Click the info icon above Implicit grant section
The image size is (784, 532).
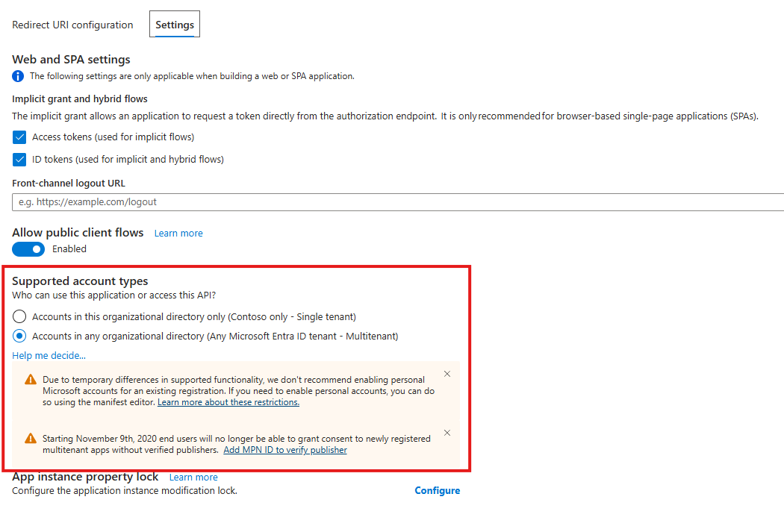pyautogui.click(x=18, y=76)
